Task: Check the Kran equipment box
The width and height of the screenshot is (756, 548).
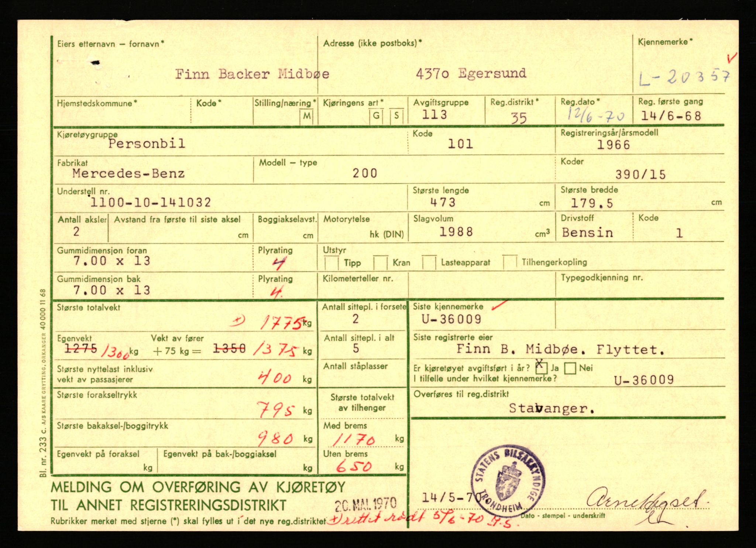Action: pyautogui.click(x=381, y=263)
